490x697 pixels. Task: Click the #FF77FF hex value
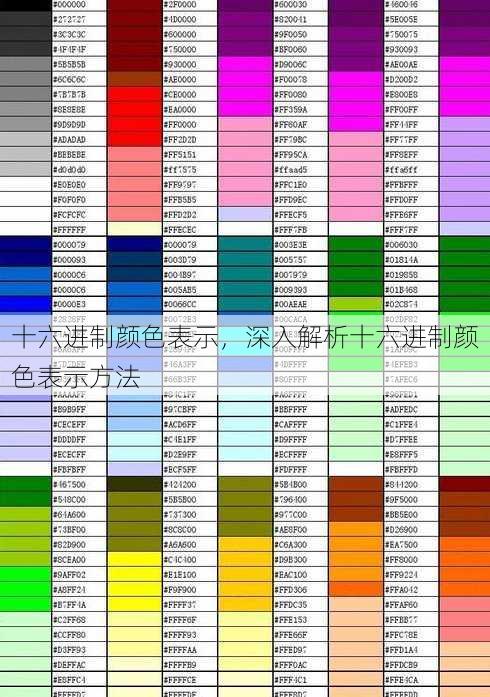(x=401, y=140)
